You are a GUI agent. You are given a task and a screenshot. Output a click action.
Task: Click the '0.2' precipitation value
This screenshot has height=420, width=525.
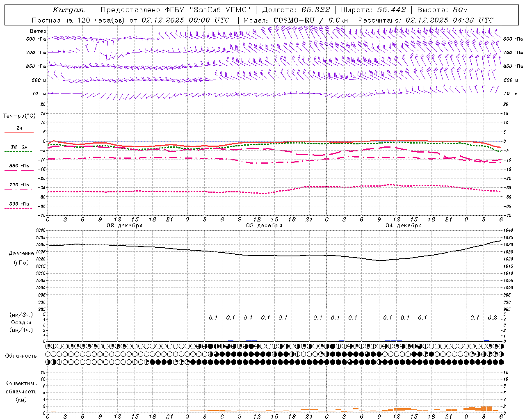tap(492, 318)
